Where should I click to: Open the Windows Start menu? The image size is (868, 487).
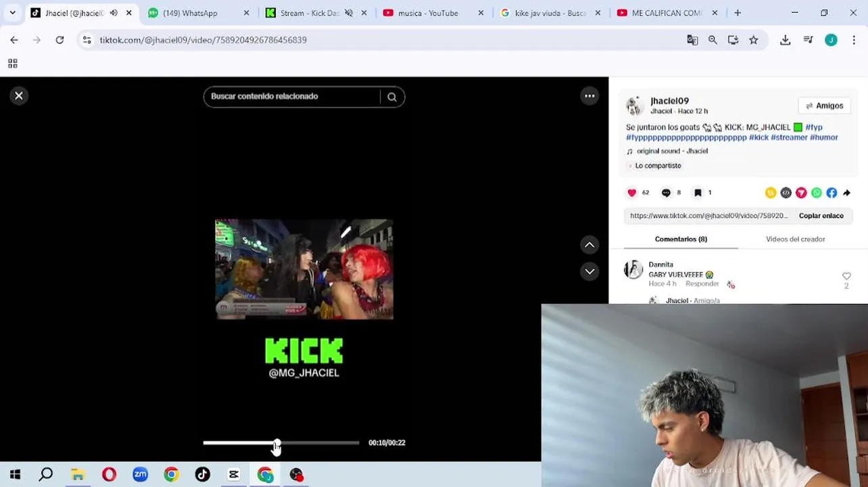click(15, 475)
